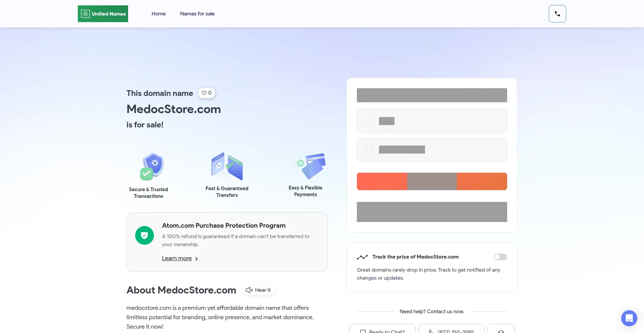Image resolution: width=644 pixels, height=333 pixels.
Task: Click the speaker Hear it button
Action: click(x=258, y=290)
